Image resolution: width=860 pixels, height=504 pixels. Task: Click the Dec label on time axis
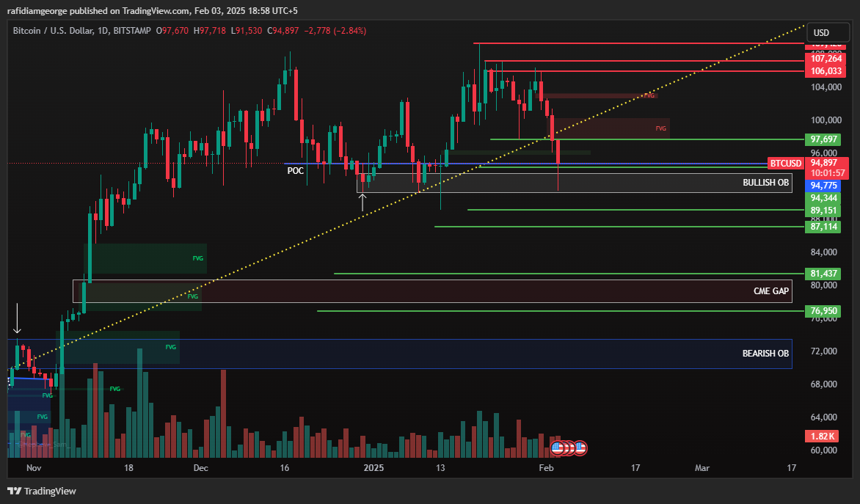coord(201,468)
